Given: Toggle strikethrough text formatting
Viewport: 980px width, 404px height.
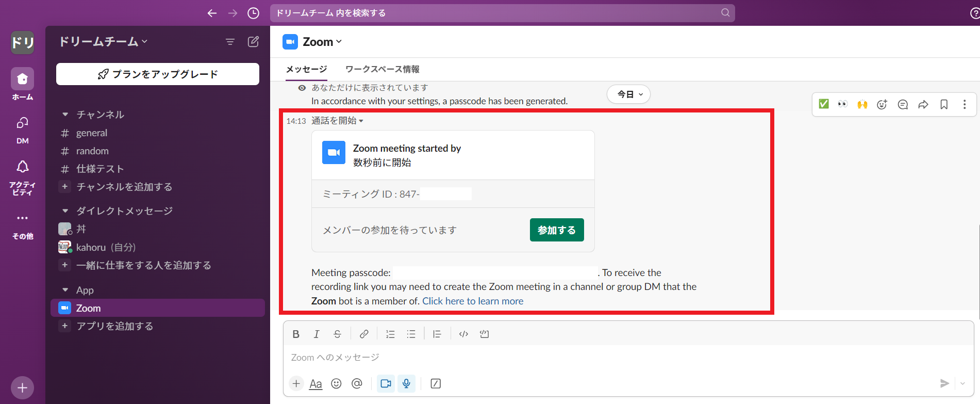Looking at the screenshot, I should tap(337, 334).
